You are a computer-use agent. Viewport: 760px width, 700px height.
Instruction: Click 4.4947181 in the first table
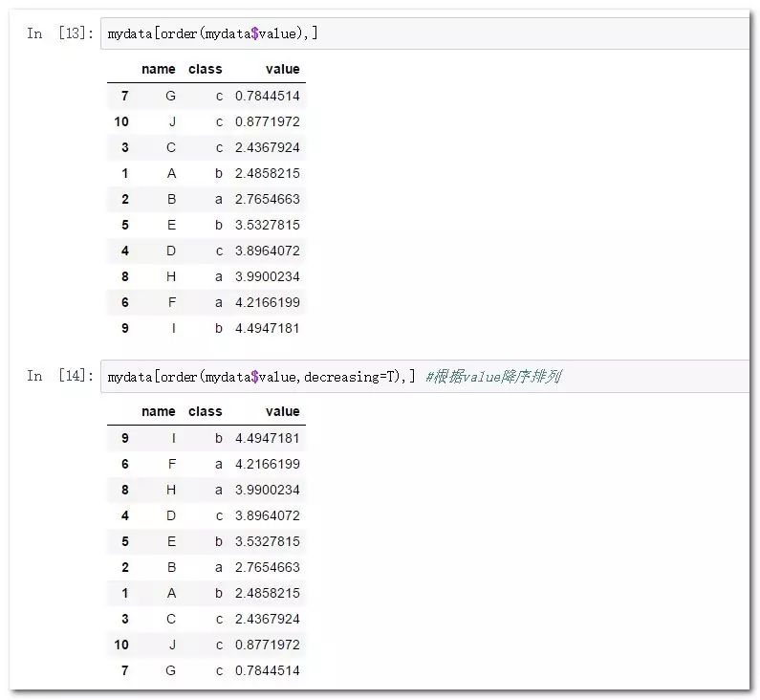pos(268,328)
